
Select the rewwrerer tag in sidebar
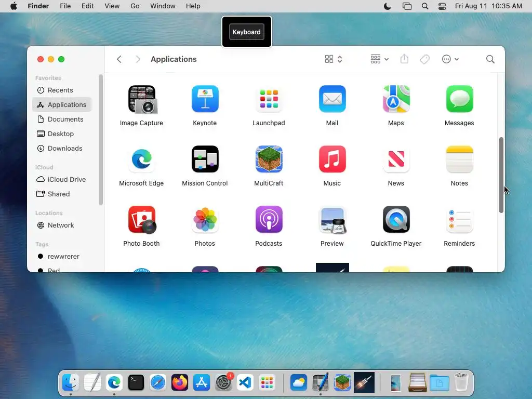62,257
